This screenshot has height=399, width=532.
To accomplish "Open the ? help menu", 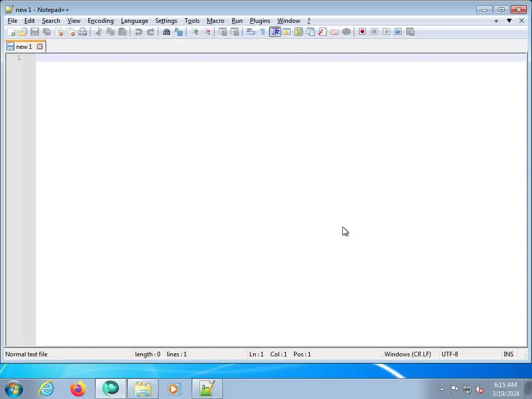I will point(309,21).
